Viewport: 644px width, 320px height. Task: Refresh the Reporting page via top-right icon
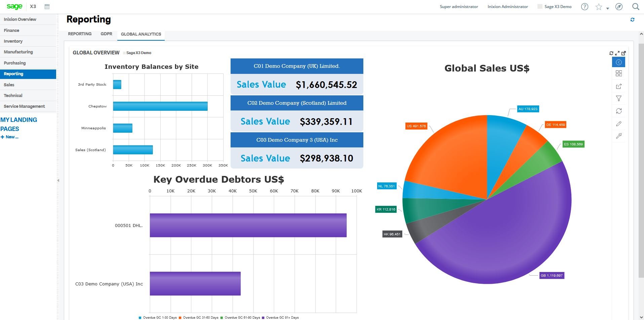(632, 20)
